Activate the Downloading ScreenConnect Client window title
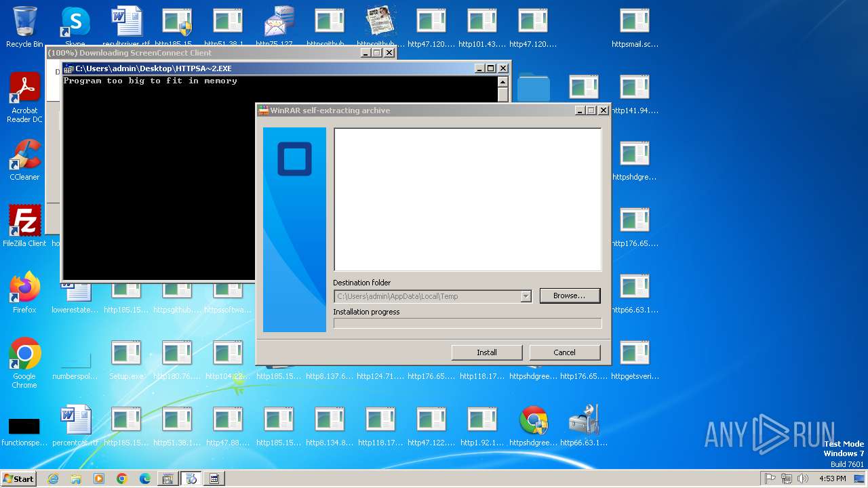868x488 pixels. tap(130, 53)
